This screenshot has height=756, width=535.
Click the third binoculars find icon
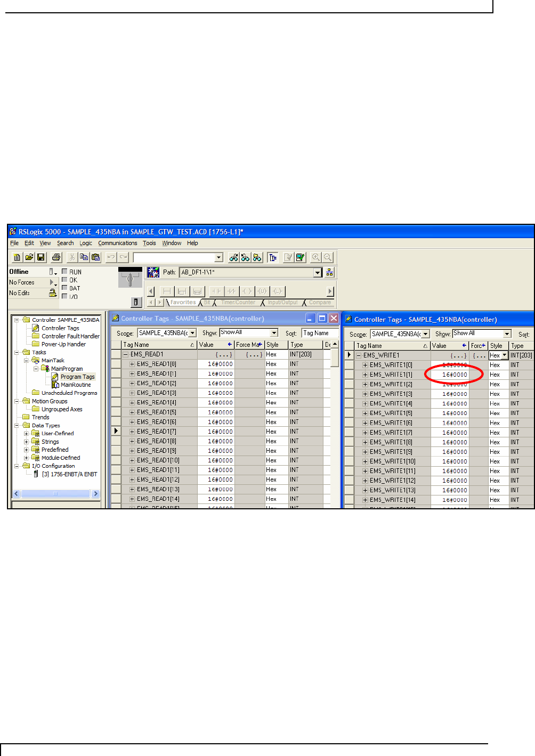[257, 257]
